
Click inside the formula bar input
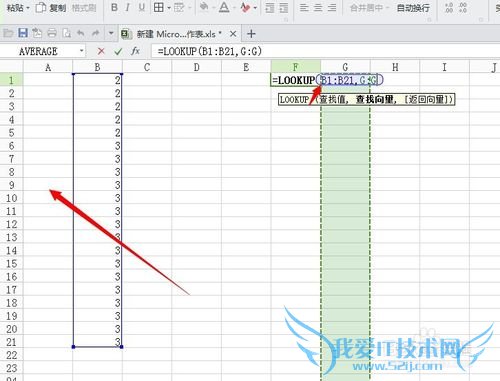325,51
